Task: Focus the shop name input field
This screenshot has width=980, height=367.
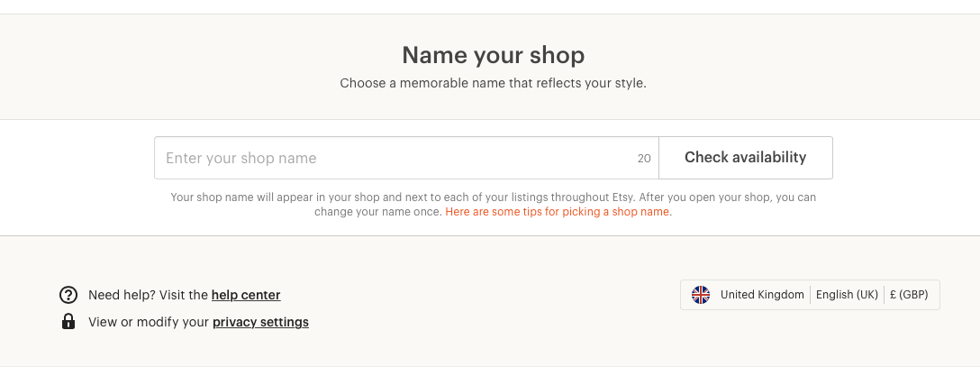Action: point(406,158)
